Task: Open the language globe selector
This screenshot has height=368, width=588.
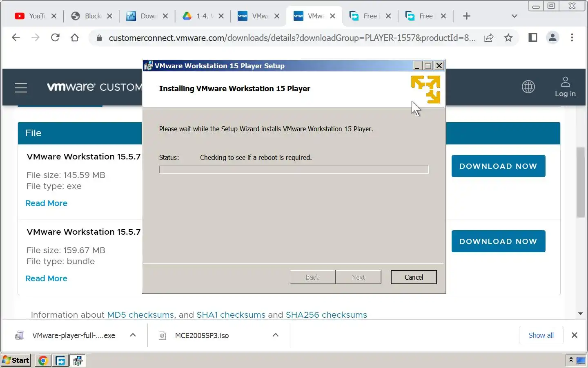Action: coord(528,87)
